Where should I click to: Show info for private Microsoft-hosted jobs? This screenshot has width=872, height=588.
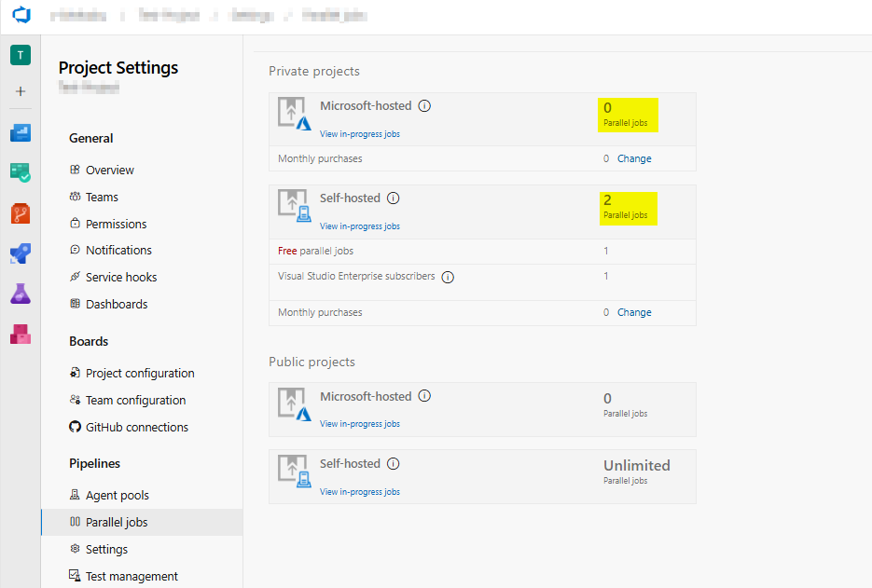424,105
